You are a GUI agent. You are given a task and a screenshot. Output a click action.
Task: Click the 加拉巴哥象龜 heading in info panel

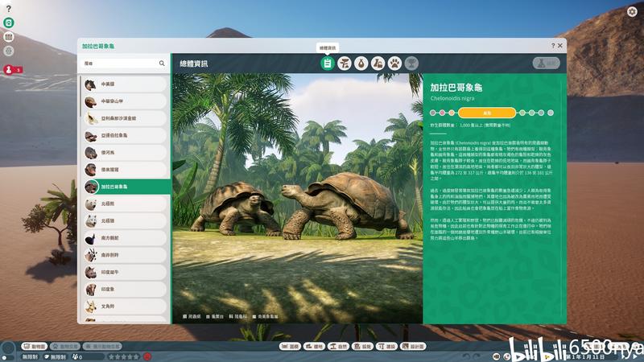click(456, 88)
